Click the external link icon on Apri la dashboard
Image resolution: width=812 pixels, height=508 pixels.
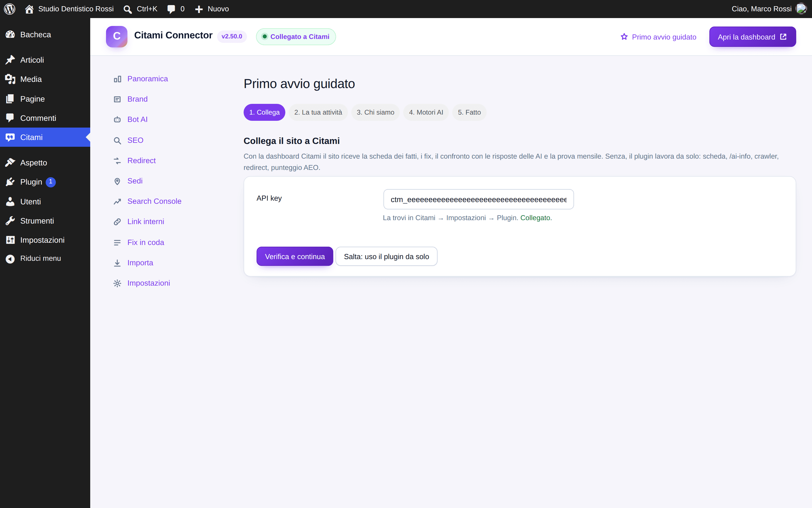[783, 37]
